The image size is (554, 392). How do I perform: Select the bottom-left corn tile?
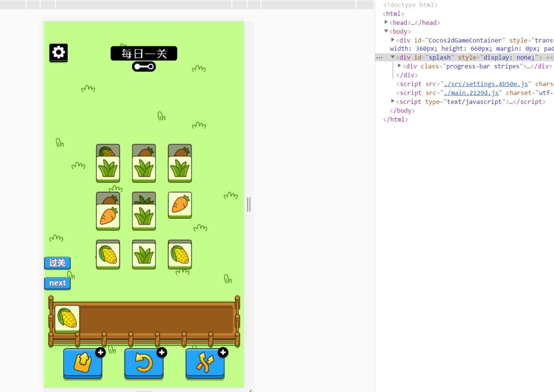(x=108, y=254)
